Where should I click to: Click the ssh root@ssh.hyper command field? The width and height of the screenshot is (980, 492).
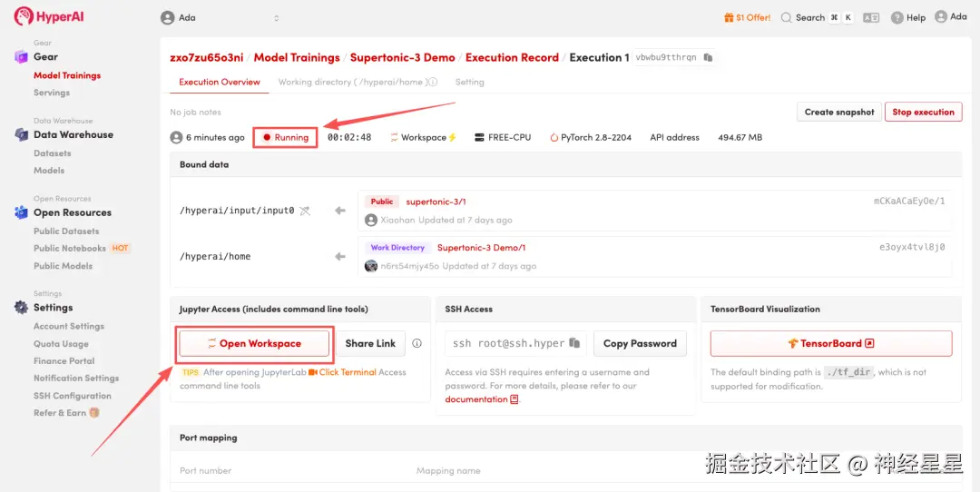[x=515, y=343]
